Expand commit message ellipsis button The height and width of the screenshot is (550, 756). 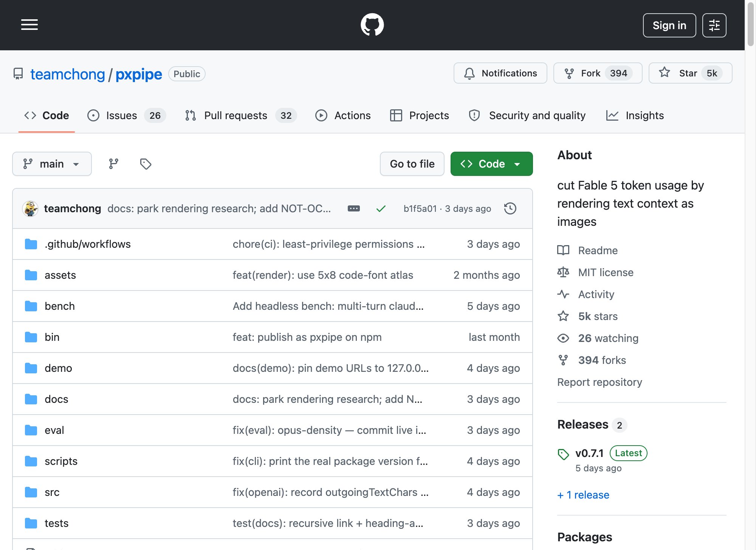pos(354,208)
